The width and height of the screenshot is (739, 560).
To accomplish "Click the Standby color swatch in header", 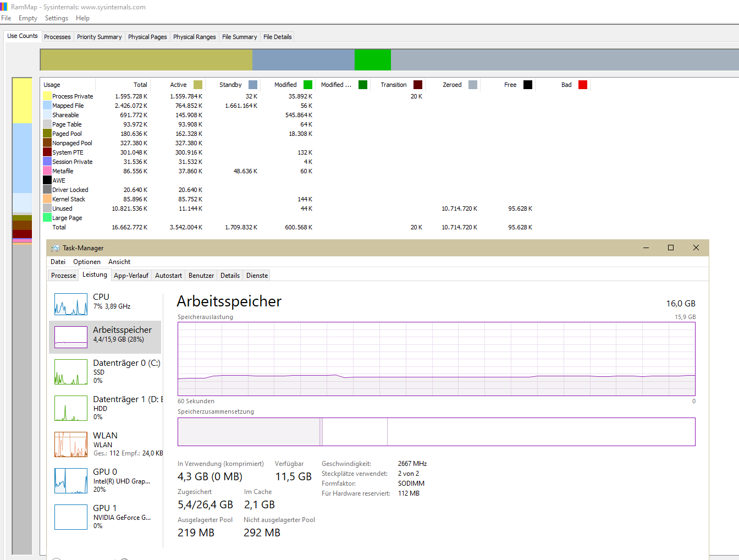I will pos(253,85).
